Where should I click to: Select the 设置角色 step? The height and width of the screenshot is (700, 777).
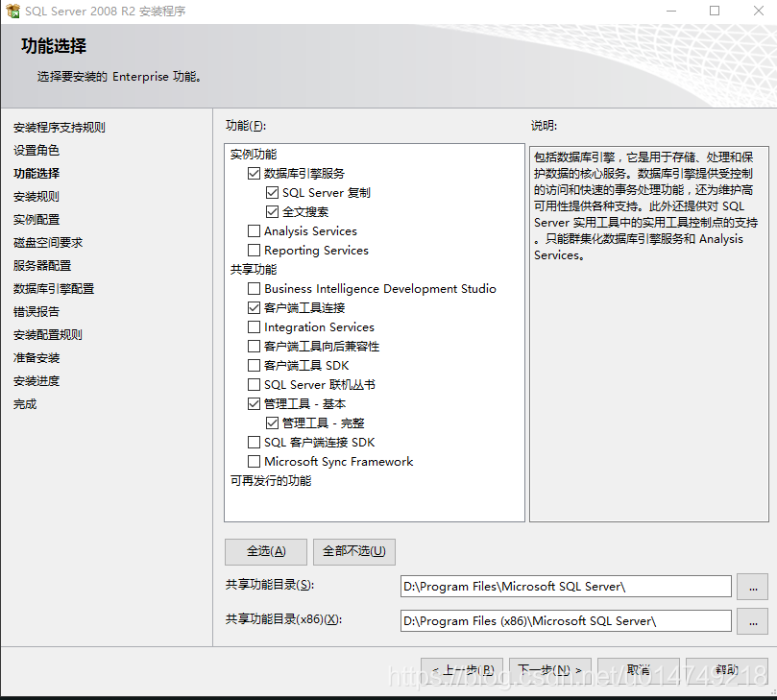pyautogui.click(x=36, y=150)
